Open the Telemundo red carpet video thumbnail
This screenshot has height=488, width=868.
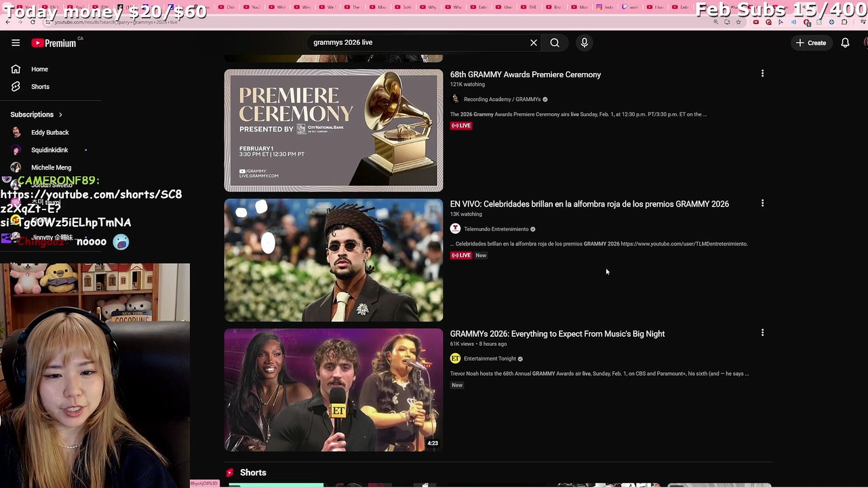(x=334, y=260)
